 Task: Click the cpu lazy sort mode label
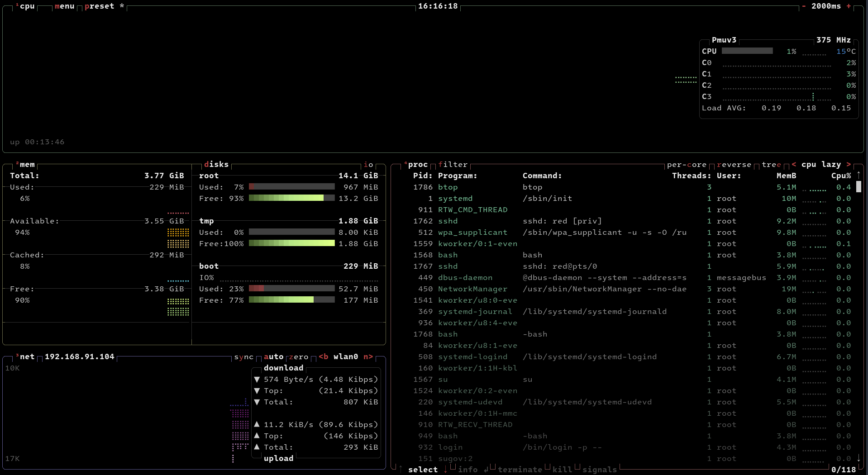(821, 165)
